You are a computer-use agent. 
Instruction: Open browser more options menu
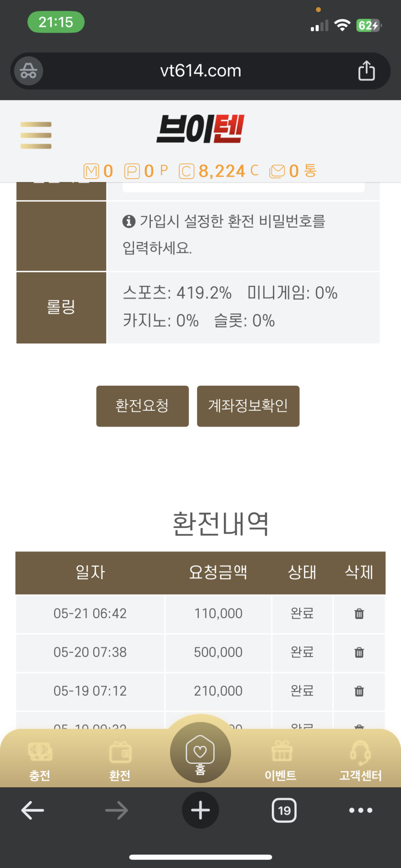tap(361, 810)
